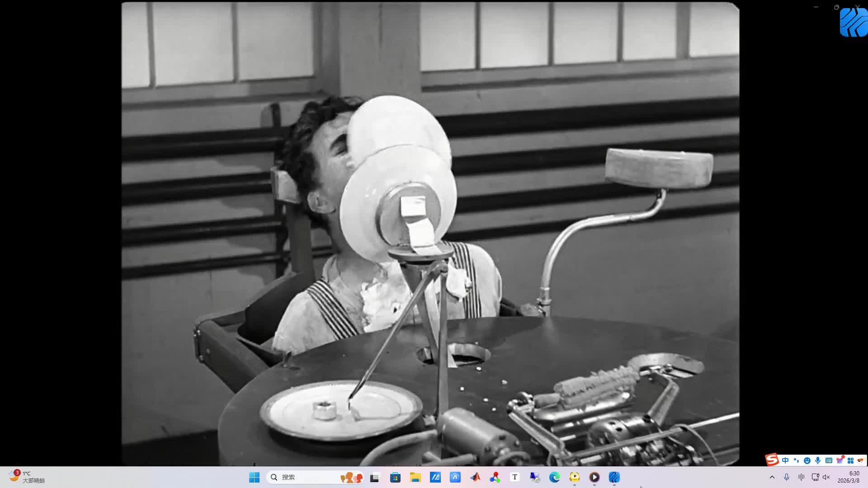Open the Windows Start menu
The image size is (868, 488).
tap(254, 477)
